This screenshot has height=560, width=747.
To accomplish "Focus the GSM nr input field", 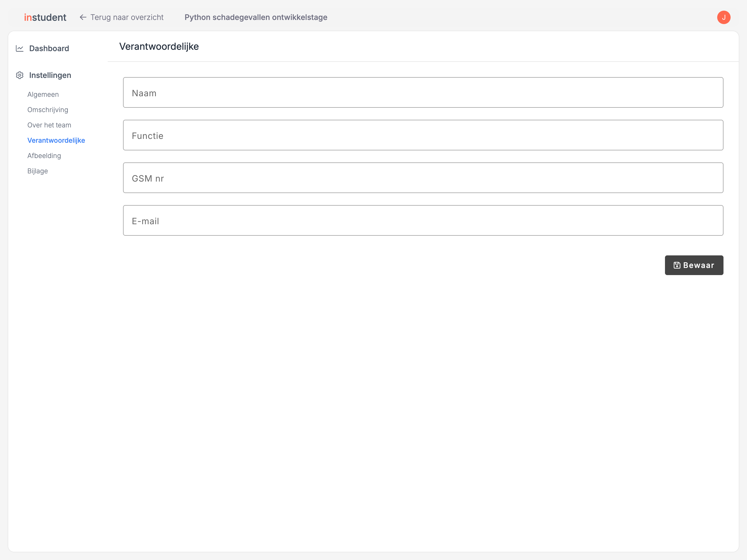I will [423, 178].
